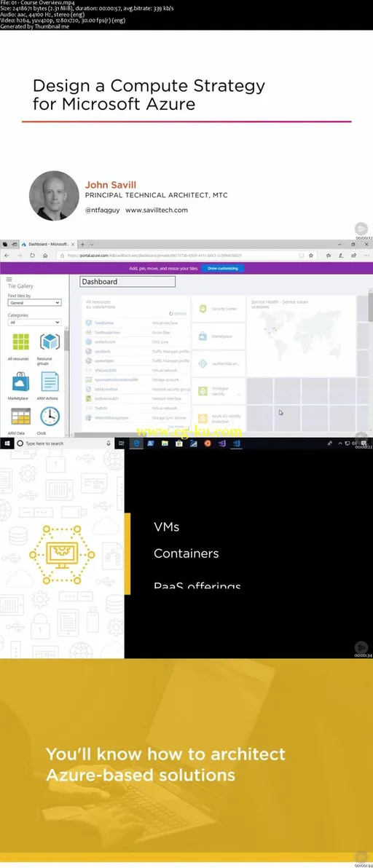Click the yellow hexagon computer icon on slide
This screenshot has width=373, height=868.
62,553
